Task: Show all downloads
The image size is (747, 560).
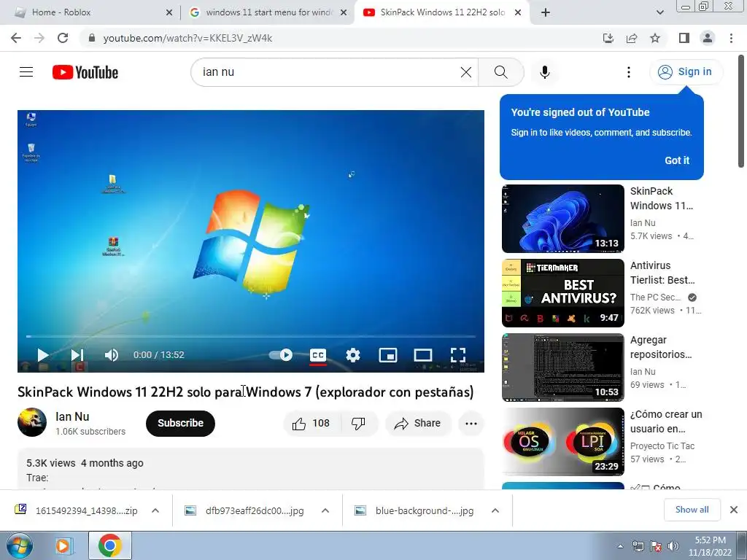Action: click(x=692, y=510)
